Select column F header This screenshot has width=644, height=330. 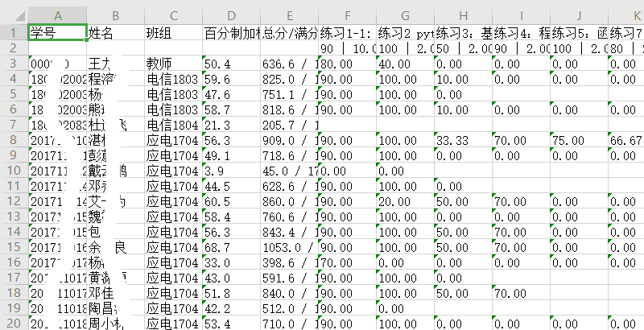[x=347, y=16]
